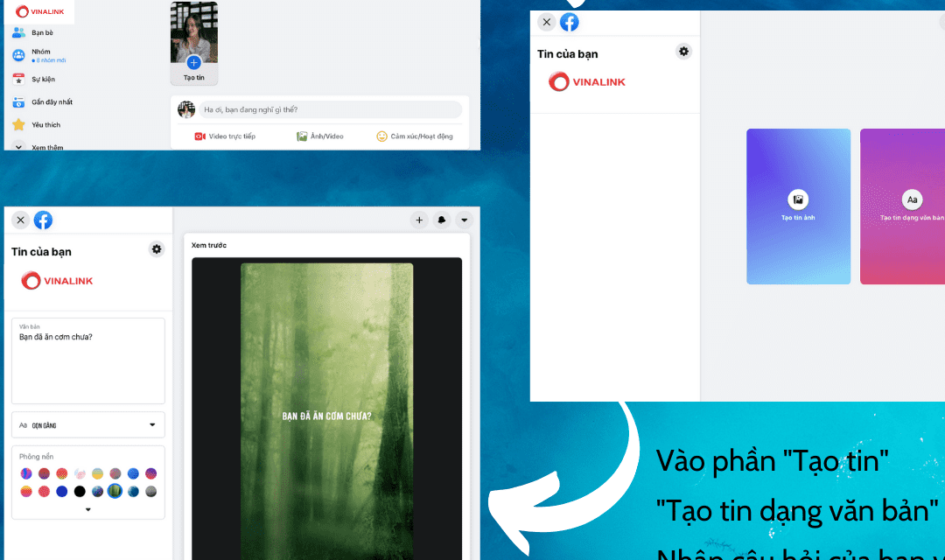Click the 'Phông nền' label
The image size is (945, 560).
click(x=36, y=457)
